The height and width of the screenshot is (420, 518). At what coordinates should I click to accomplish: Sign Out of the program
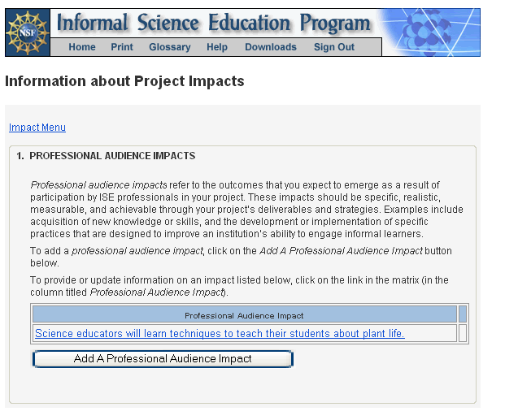334,47
